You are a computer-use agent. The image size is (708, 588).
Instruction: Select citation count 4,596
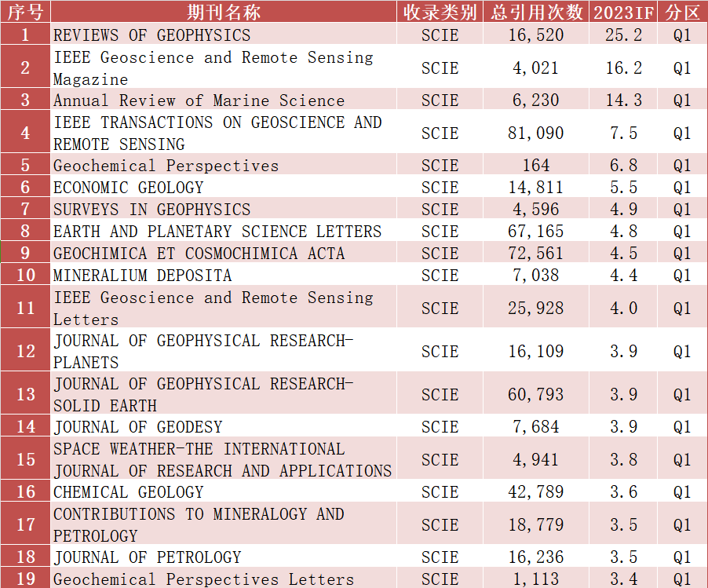click(536, 209)
